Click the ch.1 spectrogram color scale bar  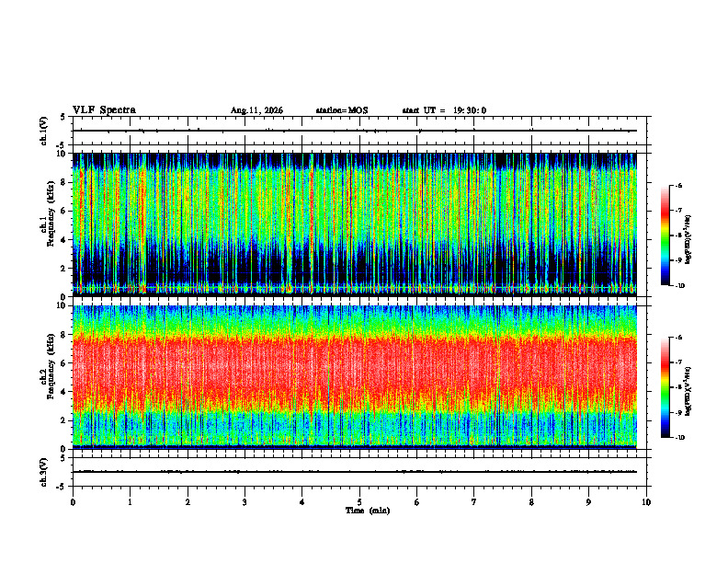[x=665, y=236]
